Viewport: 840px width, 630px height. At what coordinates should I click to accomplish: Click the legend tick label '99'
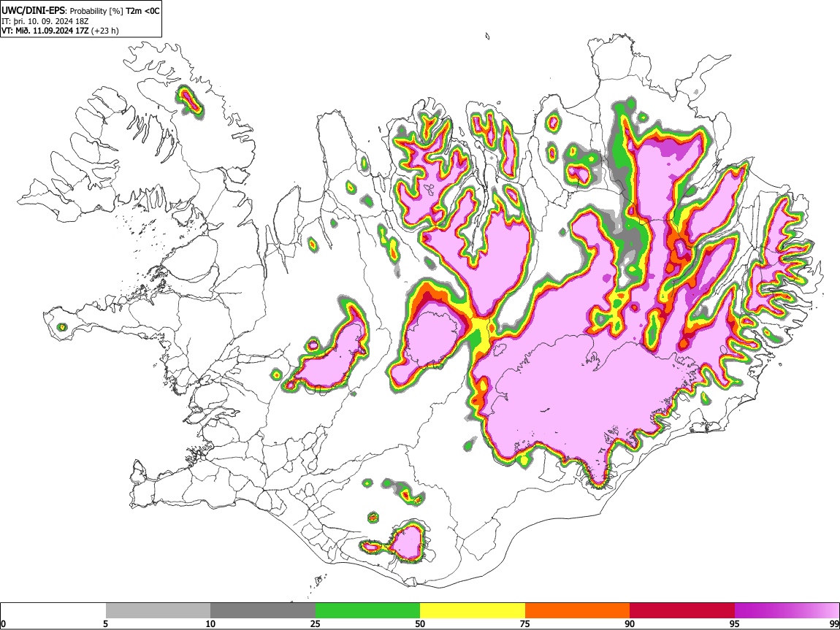(834, 623)
